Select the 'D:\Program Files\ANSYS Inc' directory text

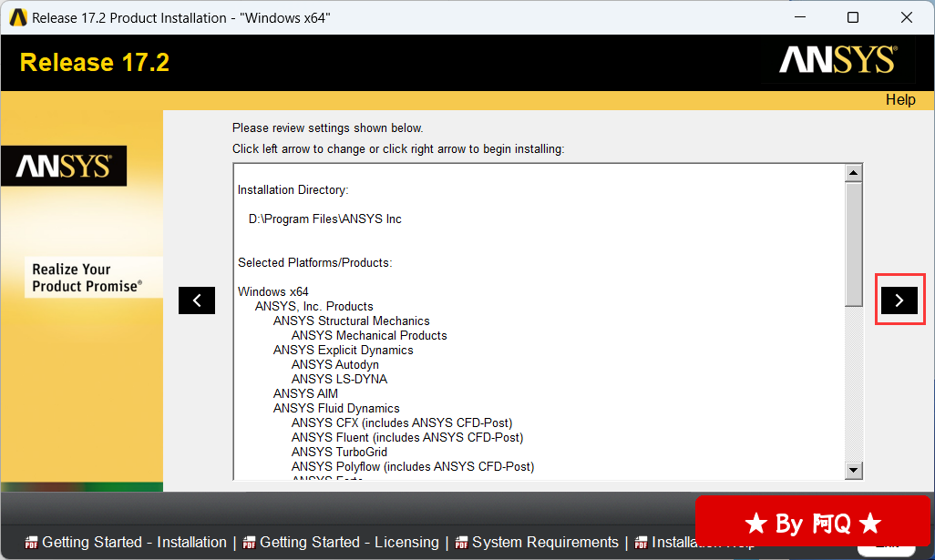tap(325, 219)
